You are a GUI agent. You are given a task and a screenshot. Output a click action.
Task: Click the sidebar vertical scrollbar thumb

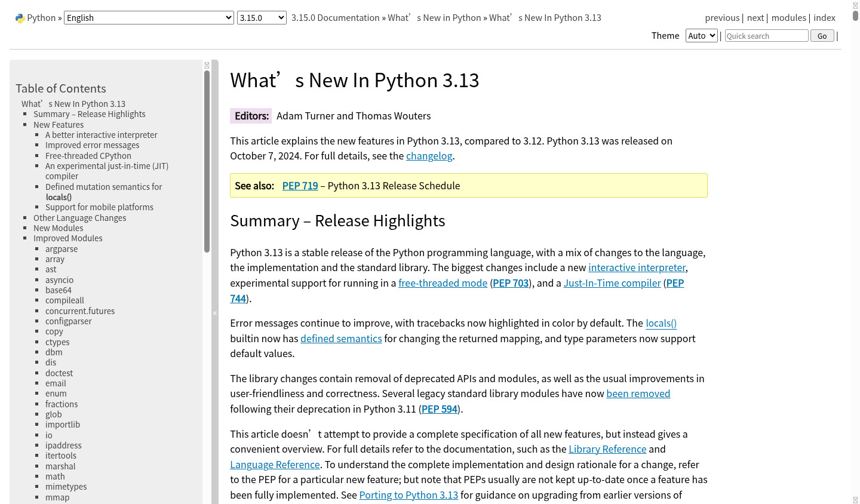(x=207, y=161)
